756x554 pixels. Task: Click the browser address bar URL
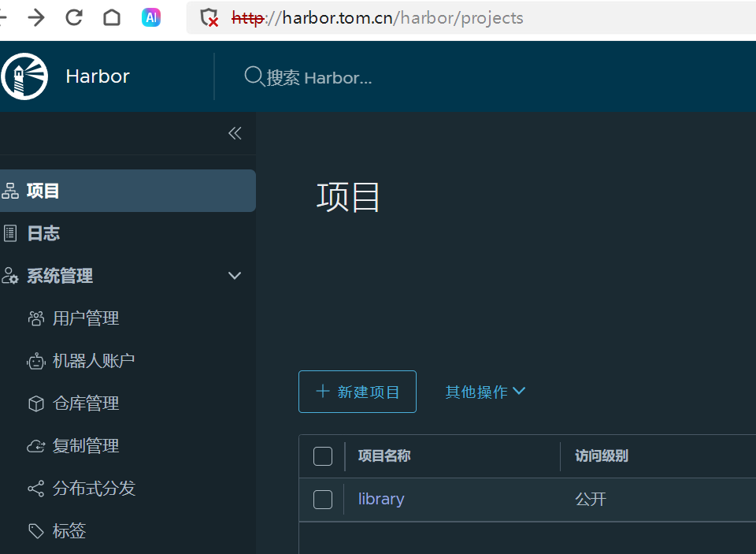(x=377, y=18)
